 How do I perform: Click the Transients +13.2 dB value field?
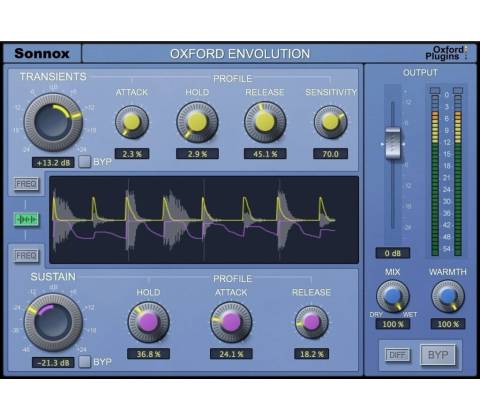[53, 163]
